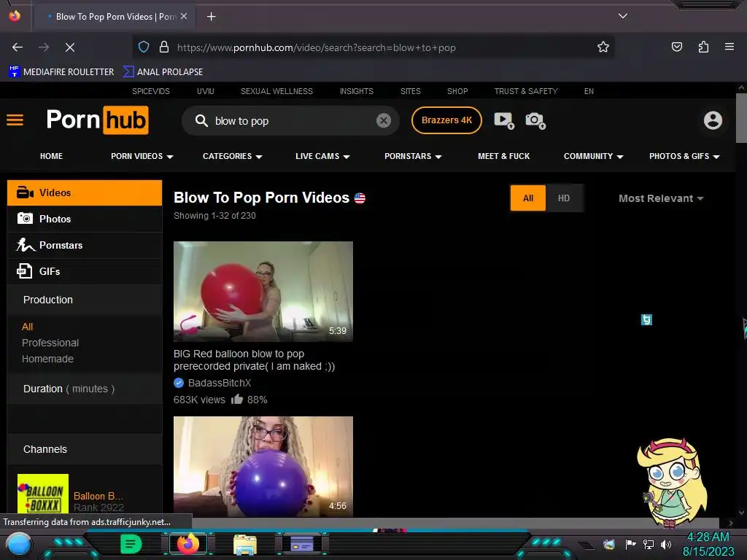This screenshot has width=747, height=560.
Task: Open the Balloon B... channel link
Action: (x=98, y=496)
